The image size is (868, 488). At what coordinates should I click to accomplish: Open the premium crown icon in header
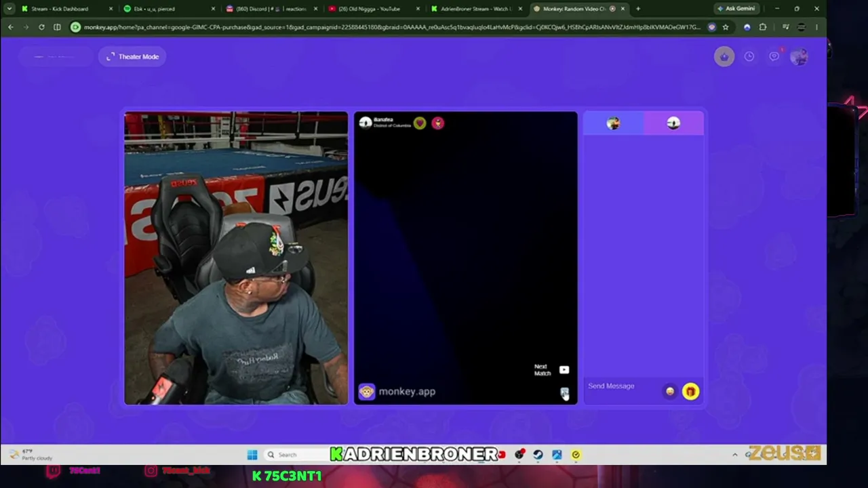tap(724, 57)
